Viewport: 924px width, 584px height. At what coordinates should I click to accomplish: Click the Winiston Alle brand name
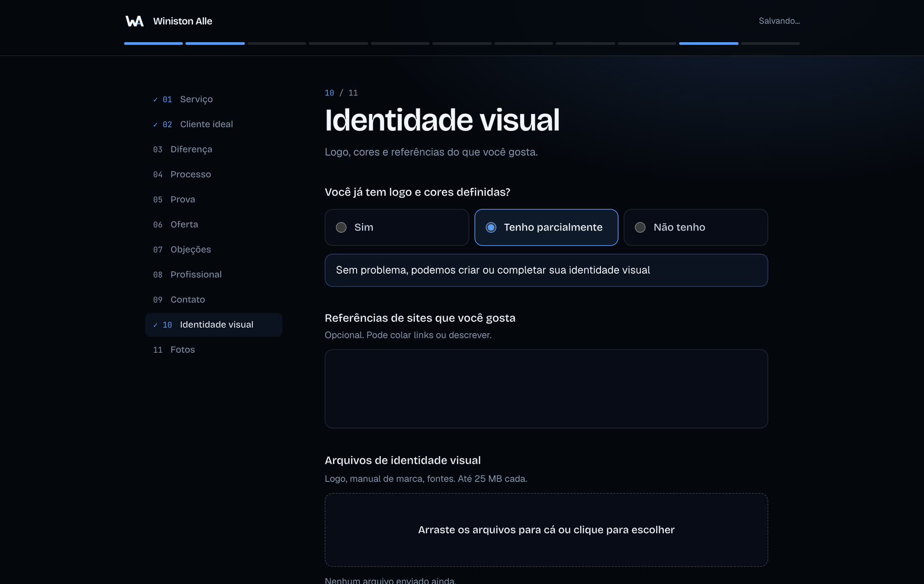(183, 21)
